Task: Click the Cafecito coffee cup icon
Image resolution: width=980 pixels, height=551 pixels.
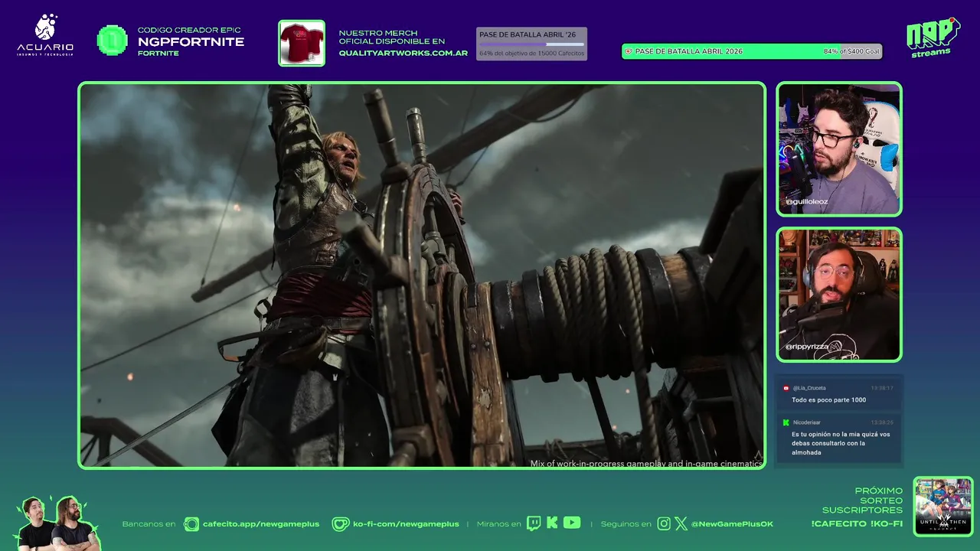Action: point(191,524)
